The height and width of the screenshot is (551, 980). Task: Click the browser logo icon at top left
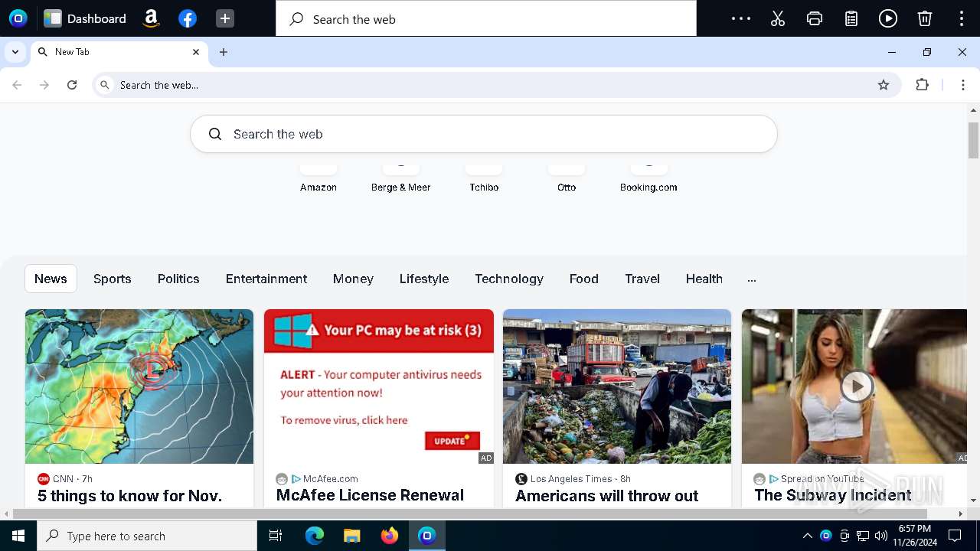click(18, 18)
